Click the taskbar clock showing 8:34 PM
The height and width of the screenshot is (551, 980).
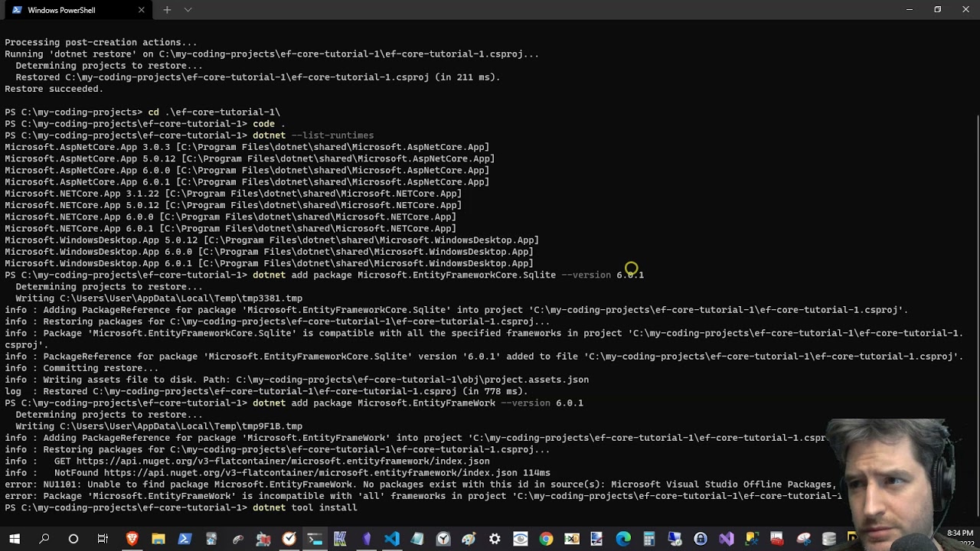960,533
